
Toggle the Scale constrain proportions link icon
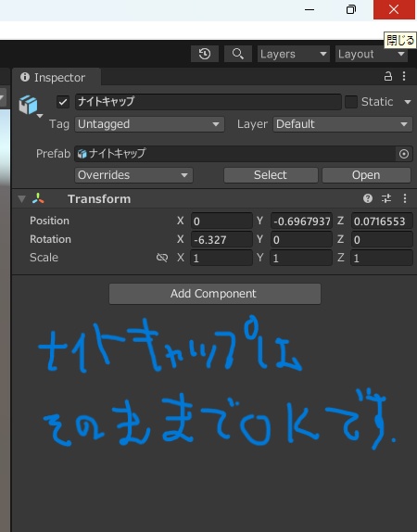162,258
